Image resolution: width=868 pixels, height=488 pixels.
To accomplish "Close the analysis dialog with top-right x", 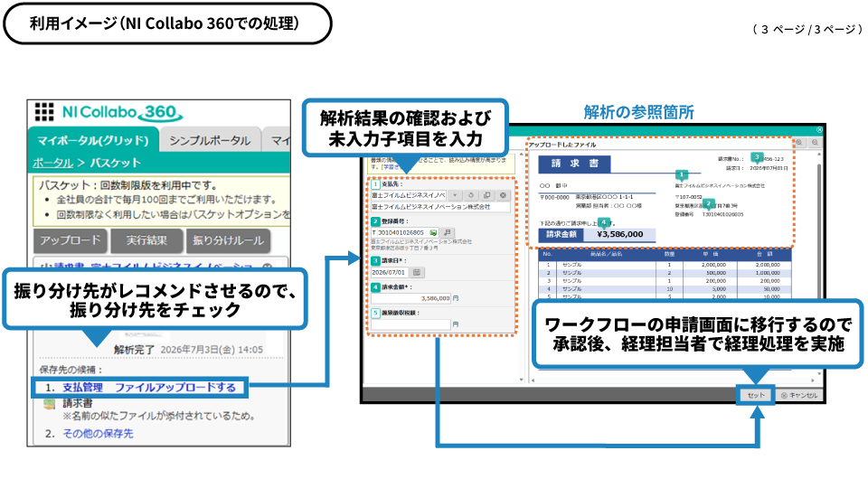I will point(819,130).
